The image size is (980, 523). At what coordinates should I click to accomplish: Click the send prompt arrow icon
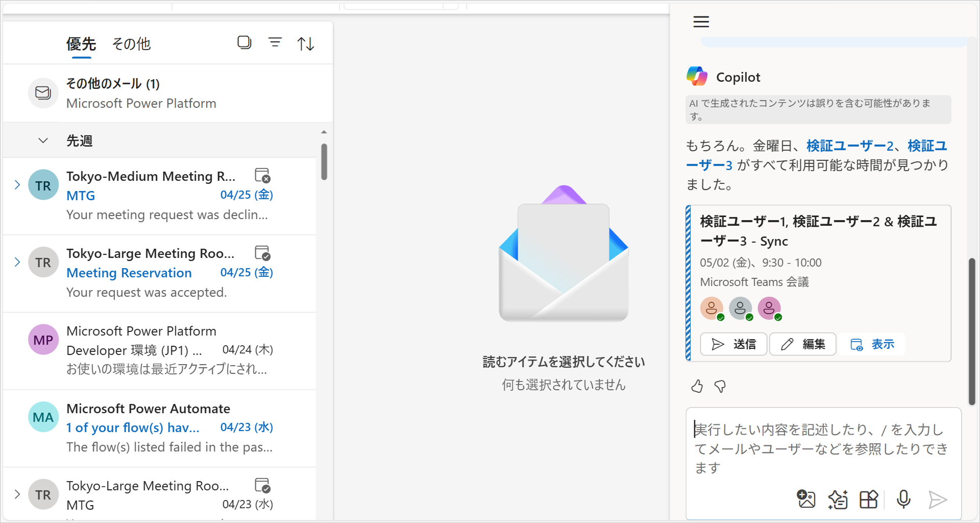pyautogui.click(x=937, y=499)
